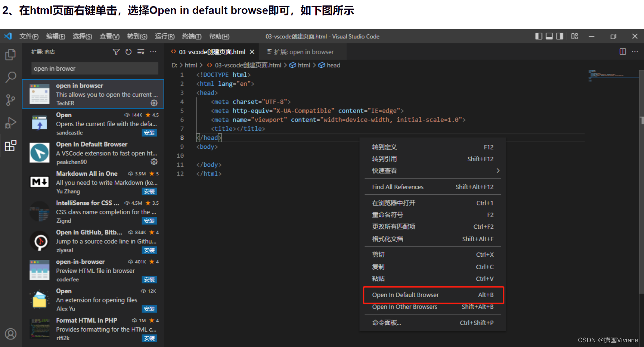Screen dimensions: 644x347
Task: Open the 转到(G) menu
Action: click(x=137, y=36)
